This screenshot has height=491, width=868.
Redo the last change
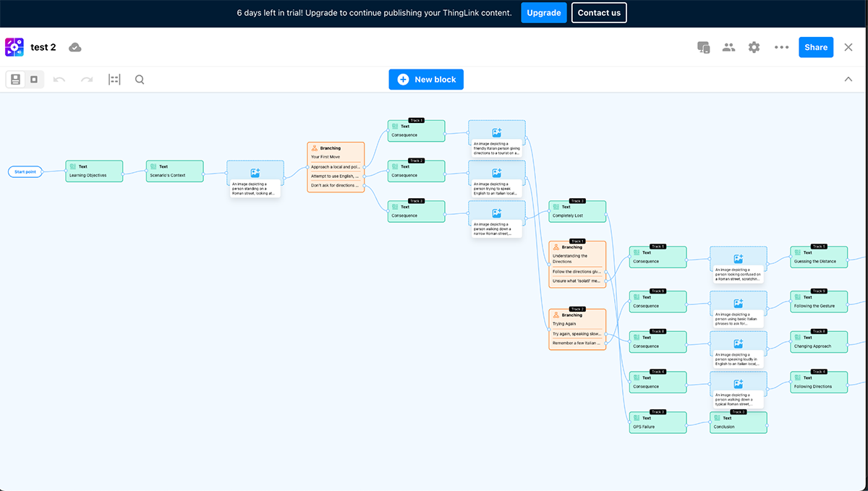click(86, 80)
